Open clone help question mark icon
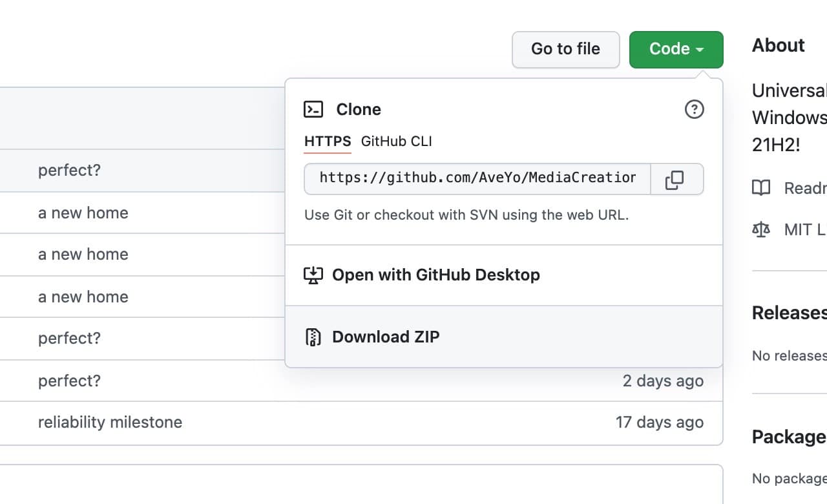Viewport: 827px width, 504px height. point(694,109)
